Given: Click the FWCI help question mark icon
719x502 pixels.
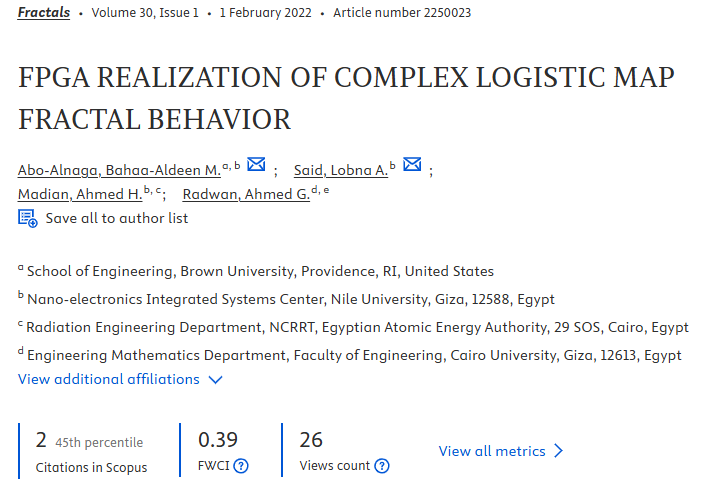Looking at the screenshot, I should (241, 467).
